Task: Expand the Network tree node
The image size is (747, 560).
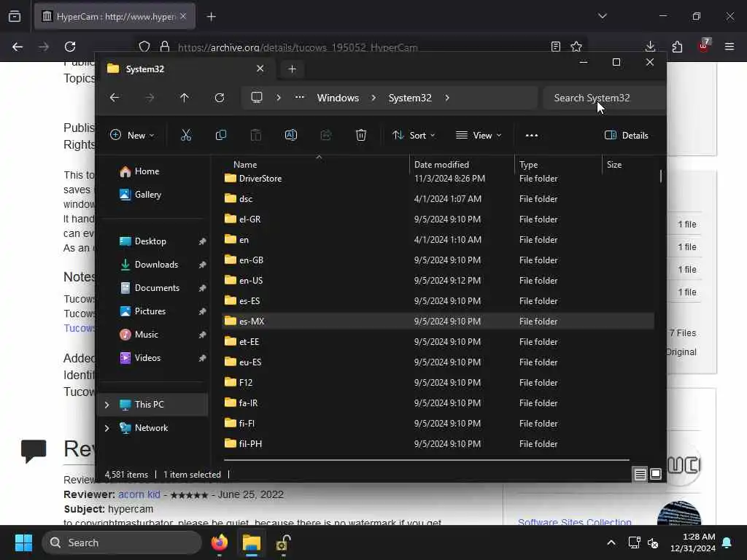Action: pos(107,427)
